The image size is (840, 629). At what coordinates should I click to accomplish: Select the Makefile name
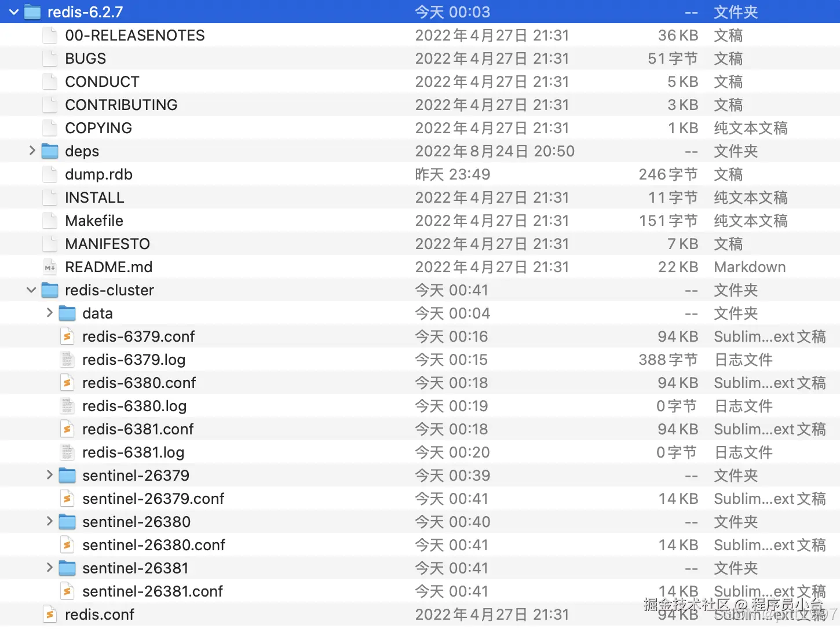94,221
